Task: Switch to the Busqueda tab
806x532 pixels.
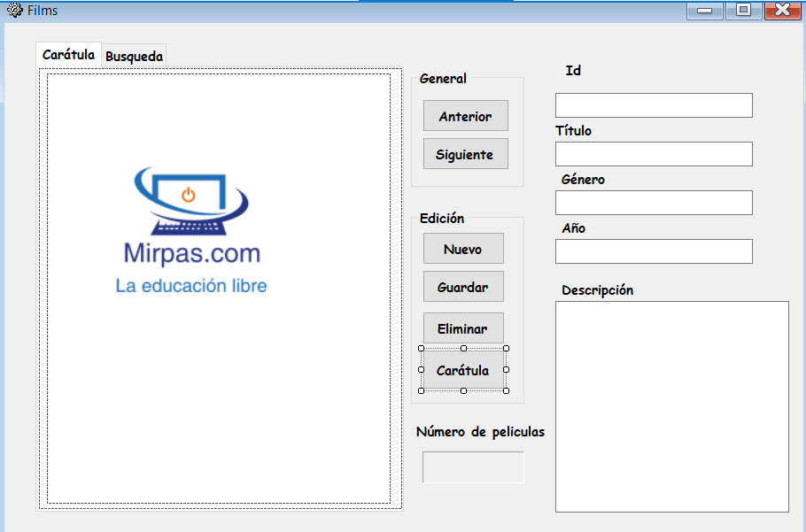Action: (x=134, y=56)
